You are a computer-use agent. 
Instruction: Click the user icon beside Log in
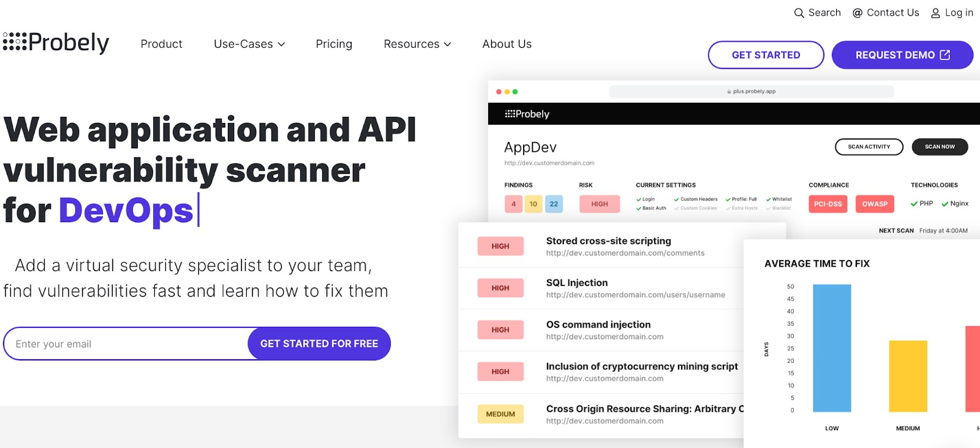935,13
